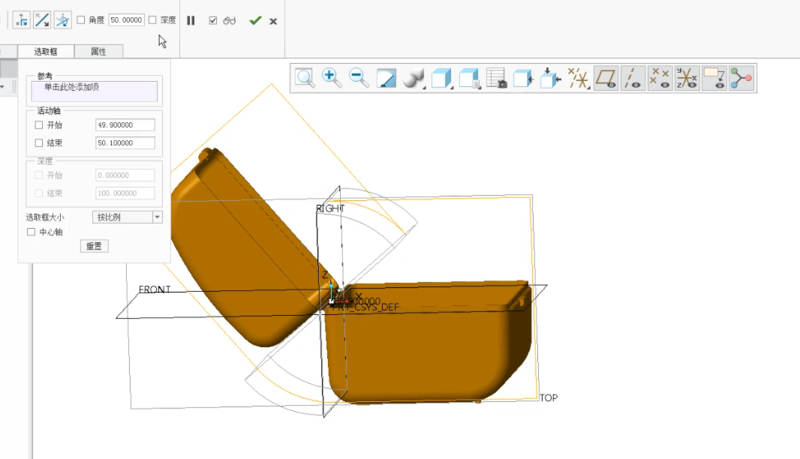Screen dimensions: 800x459
Task: Open the 属性 tab
Action: pyautogui.click(x=98, y=52)
